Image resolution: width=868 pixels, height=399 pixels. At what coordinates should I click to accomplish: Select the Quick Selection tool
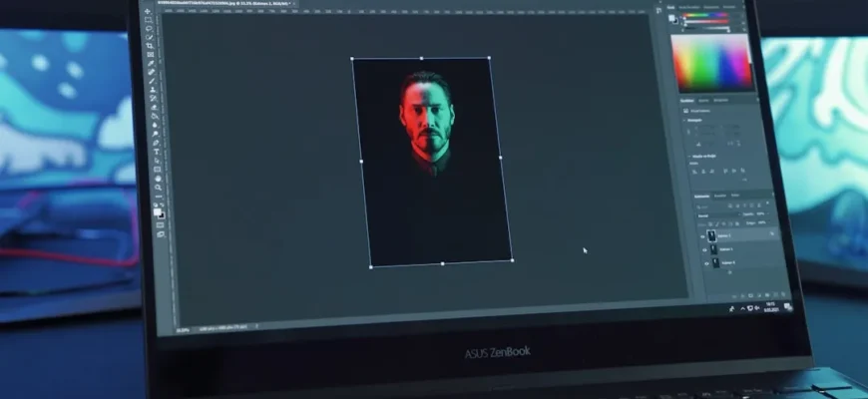click(150, 37)
